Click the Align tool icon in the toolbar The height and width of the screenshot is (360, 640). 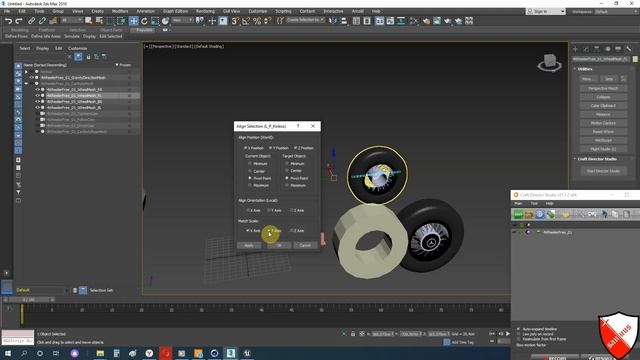coord(344,21)
